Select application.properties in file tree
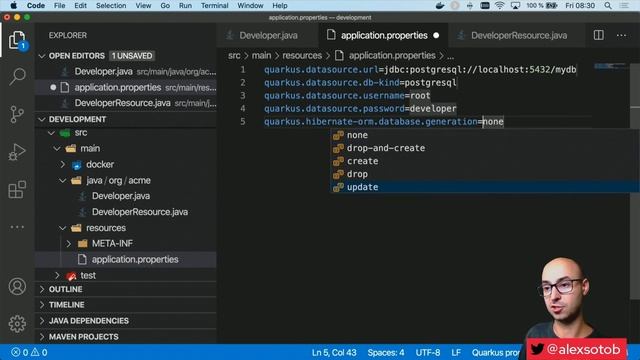Screen dimensions: 640x360 126,260
